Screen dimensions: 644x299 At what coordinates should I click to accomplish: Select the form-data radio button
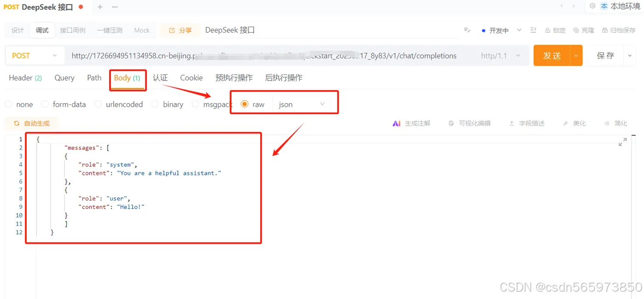pyautogui.click(x=45, y=104)
